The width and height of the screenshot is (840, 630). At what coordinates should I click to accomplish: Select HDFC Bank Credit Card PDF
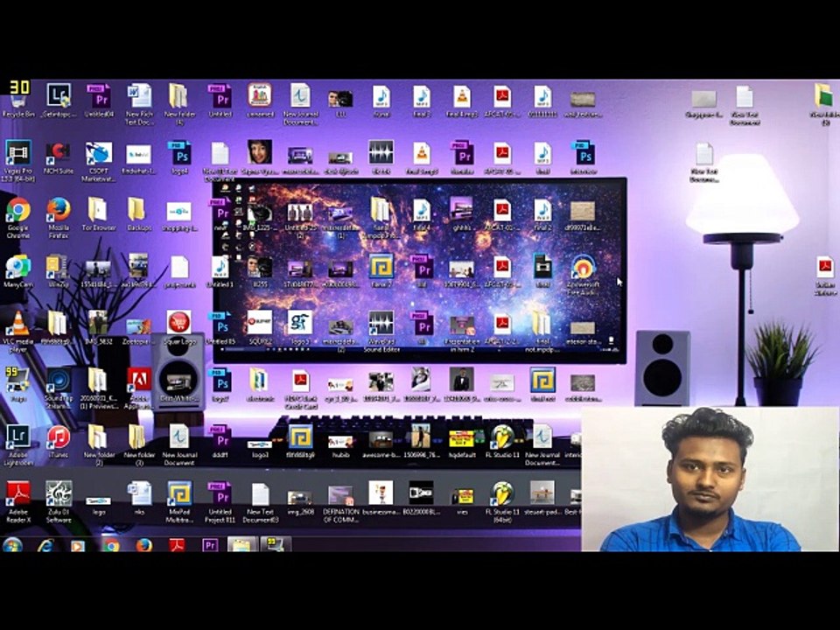tap(300, 388)
